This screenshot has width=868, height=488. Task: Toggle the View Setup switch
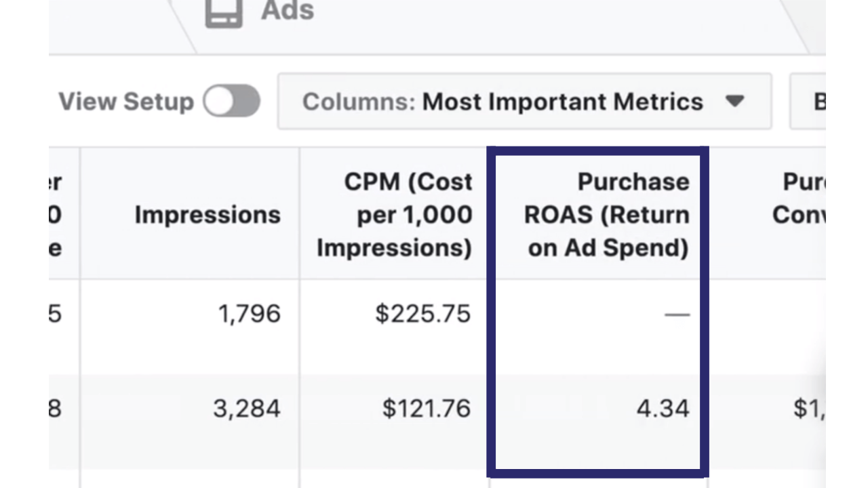[x=232, y=102]
